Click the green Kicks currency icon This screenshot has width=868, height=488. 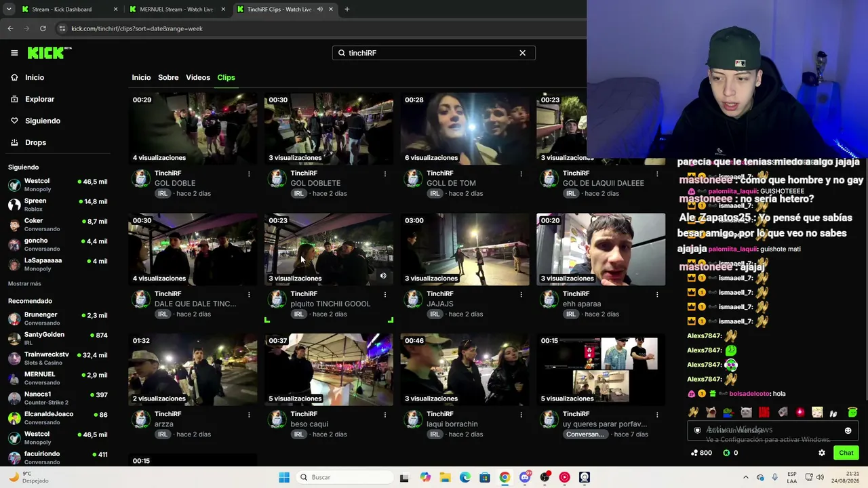[726, 453]
